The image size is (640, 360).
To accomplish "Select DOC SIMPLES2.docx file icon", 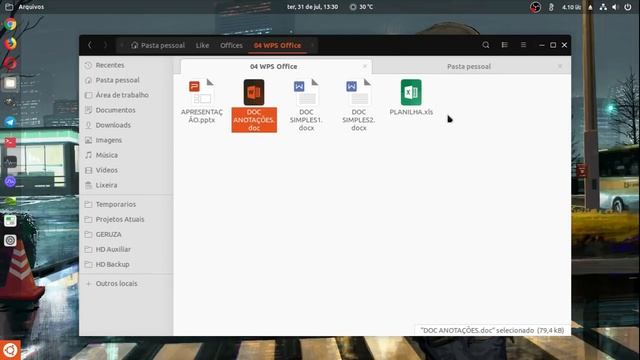I will [x=359, y=92].
